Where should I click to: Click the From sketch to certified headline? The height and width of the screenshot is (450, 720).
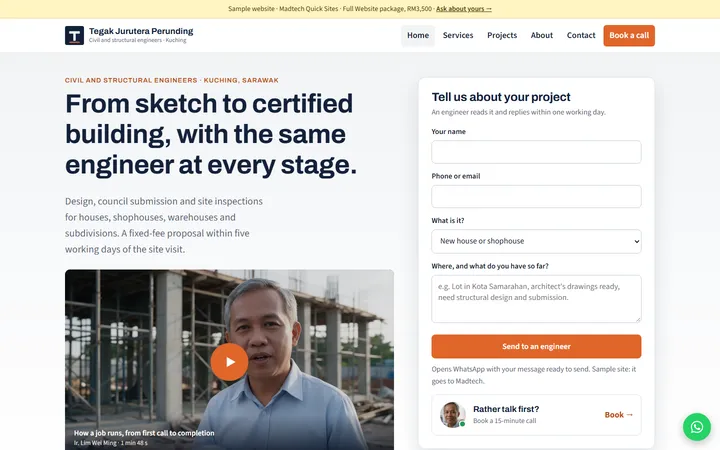click(211, 134)
